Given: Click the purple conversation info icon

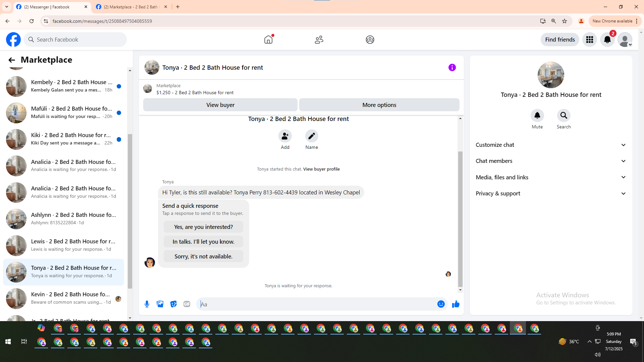Looking at the screenshot, I should click(x=452, y=67).
